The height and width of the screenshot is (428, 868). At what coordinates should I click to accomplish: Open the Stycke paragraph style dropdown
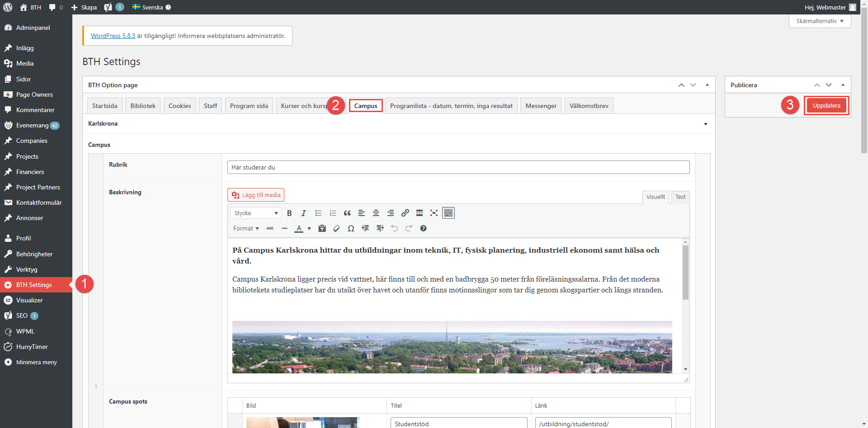click(255, 213)
